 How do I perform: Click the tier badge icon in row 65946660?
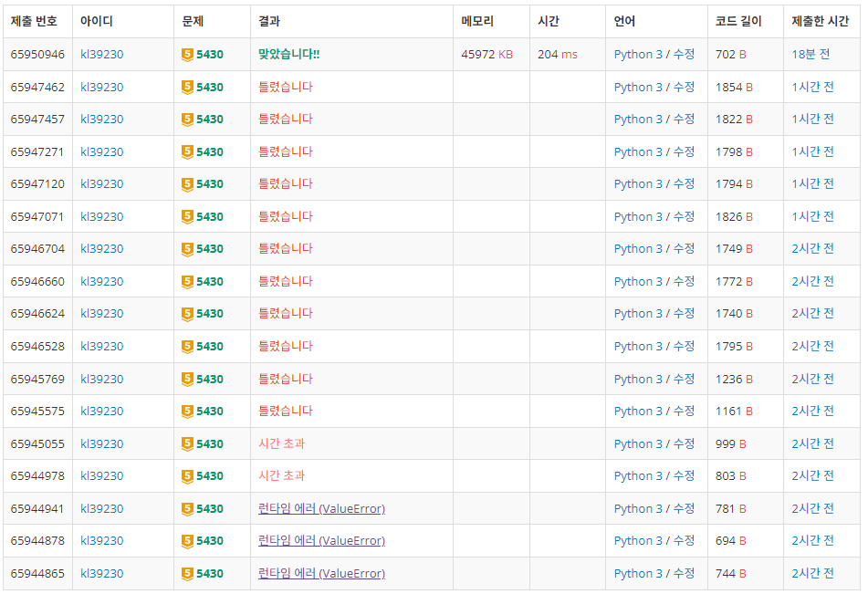(188, 281)
